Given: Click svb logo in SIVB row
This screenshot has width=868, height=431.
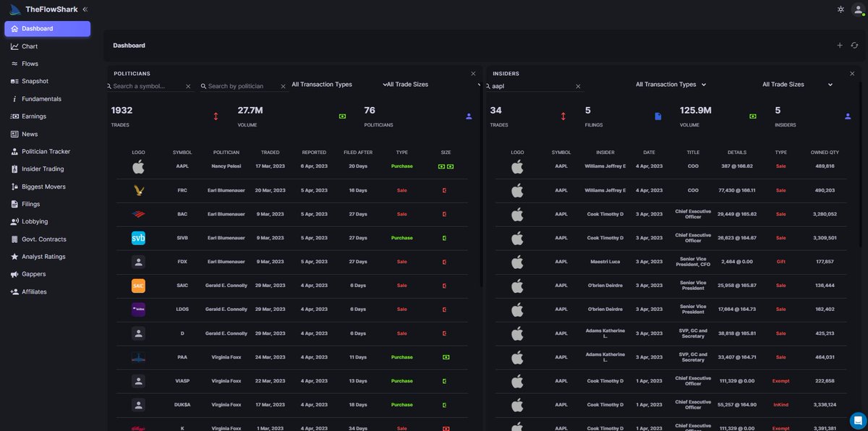Looking at the screenshot, I should click(x=138, y=238).
